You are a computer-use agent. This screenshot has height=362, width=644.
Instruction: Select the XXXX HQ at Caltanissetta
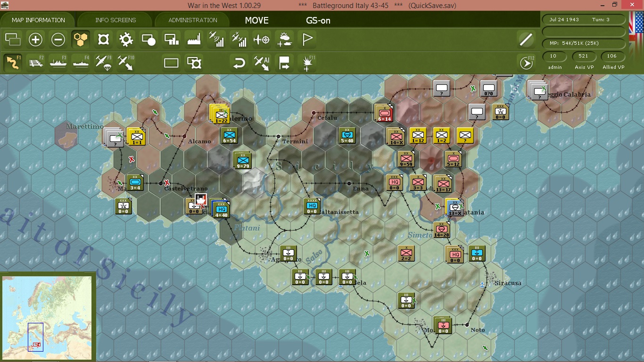click(x=312, y=206)
